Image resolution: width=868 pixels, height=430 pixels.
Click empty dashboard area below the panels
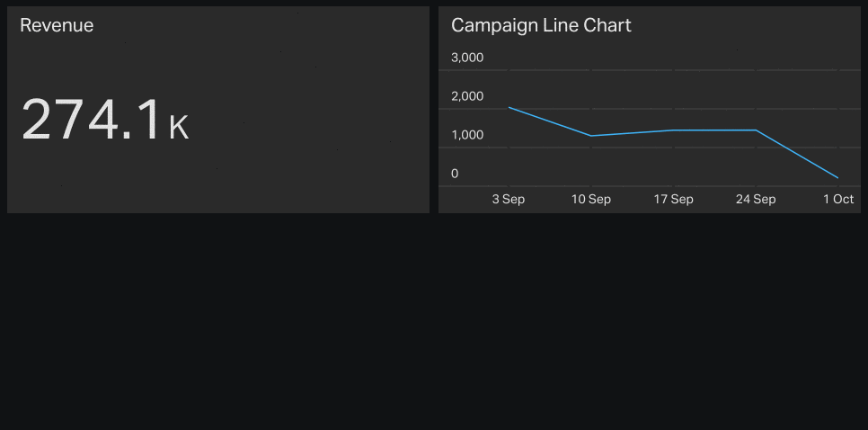(434, 321)
